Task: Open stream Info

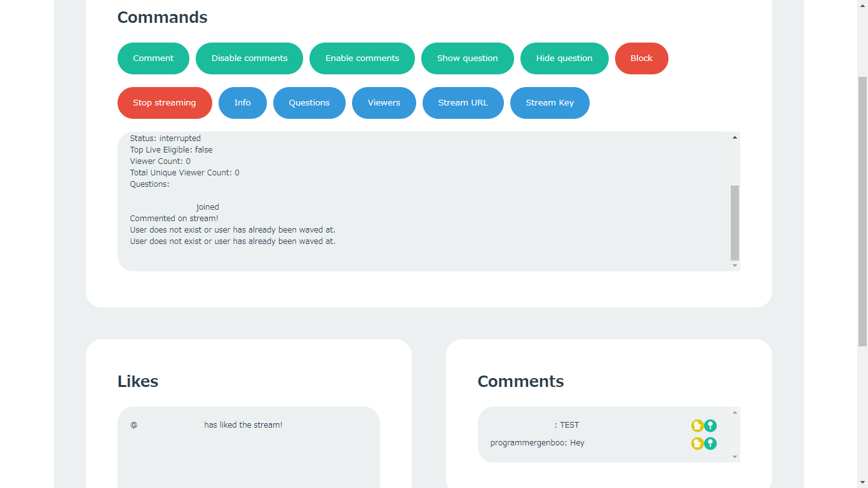Action: tap(243, 103)
